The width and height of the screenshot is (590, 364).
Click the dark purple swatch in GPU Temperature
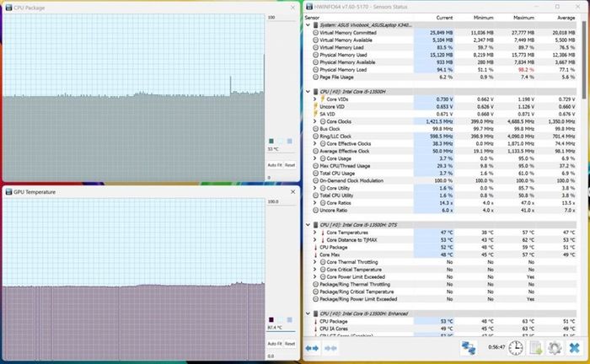click(271, 318)
